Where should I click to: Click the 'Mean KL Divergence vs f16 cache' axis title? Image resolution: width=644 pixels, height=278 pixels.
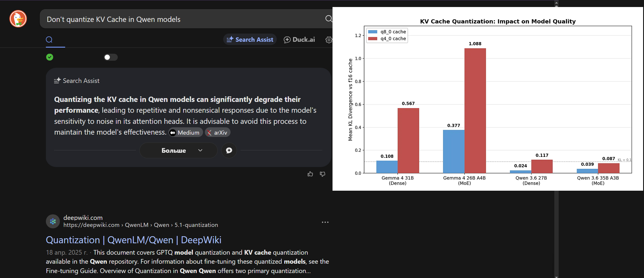350,100
